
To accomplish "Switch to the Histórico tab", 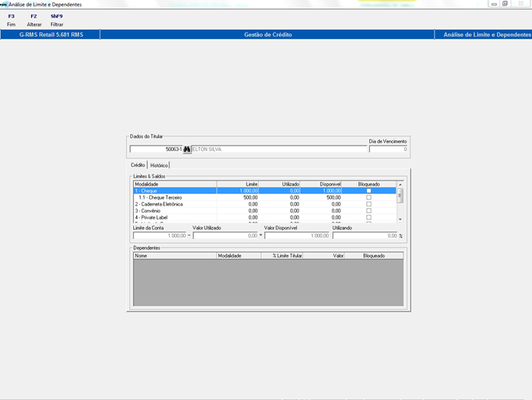I will coord(159,165).
